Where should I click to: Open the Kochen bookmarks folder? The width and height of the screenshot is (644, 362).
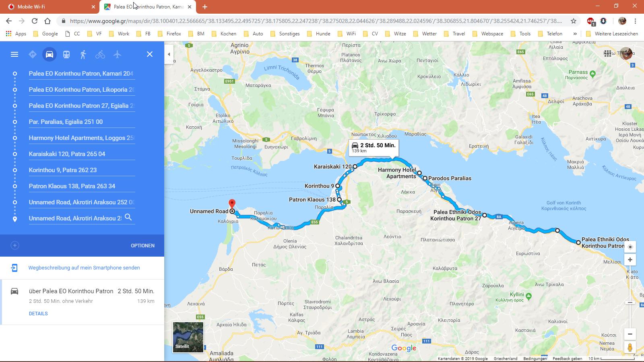[x=224, y=34]
